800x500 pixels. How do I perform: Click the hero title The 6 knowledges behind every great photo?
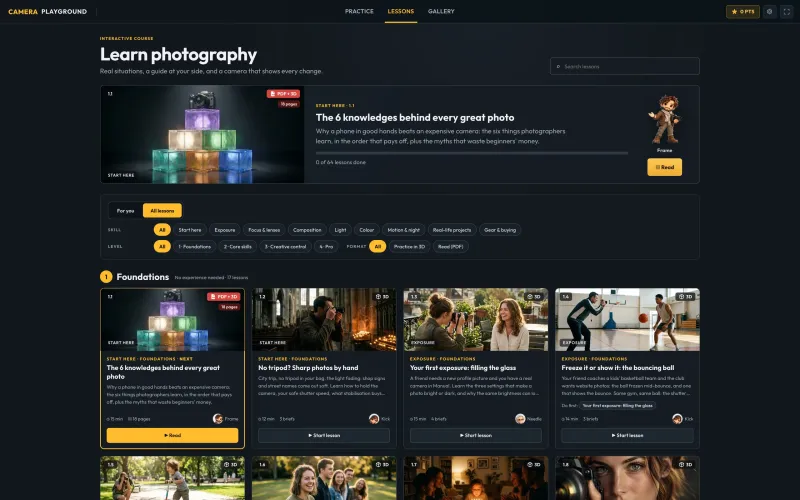415,118
